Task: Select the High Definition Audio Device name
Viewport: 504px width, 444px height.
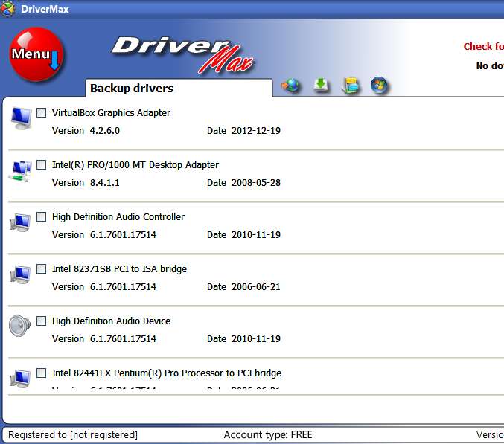Action: (x=111, y=321)
